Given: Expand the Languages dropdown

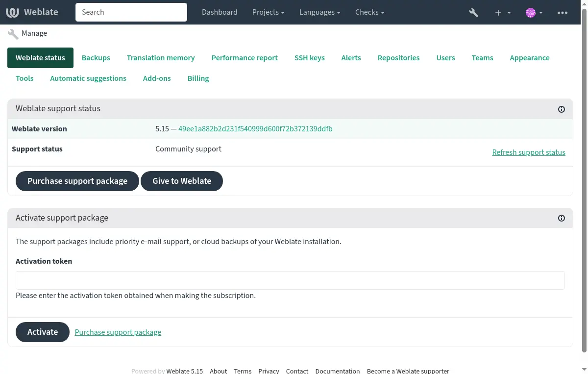Looking at the screenshot, I should point(320,12).
